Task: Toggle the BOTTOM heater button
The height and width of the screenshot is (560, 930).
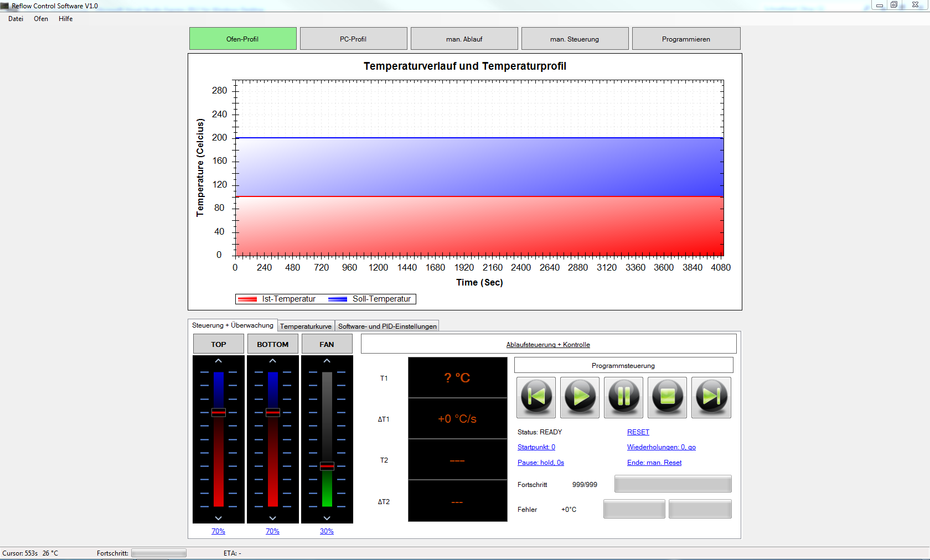Action: coord(273,344)
